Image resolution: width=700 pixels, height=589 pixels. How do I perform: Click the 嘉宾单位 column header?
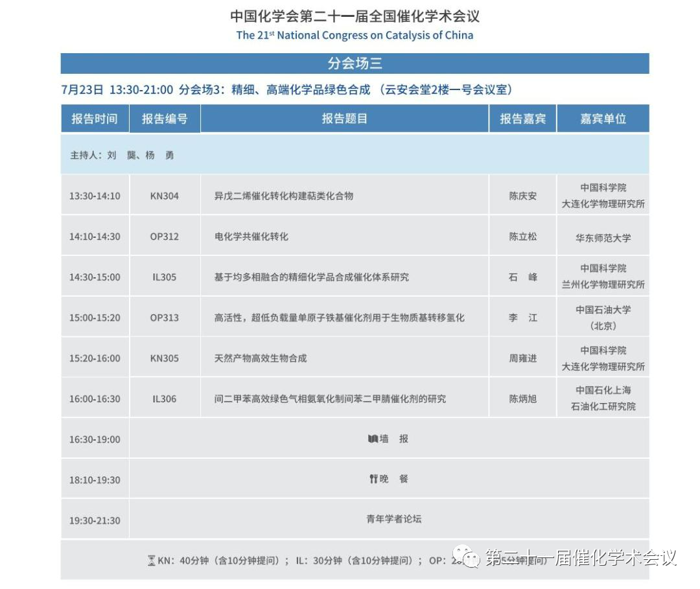(603, 119)
